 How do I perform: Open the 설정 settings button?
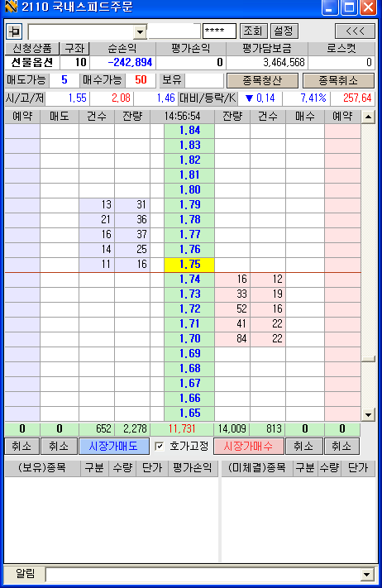tap(284, 31)
